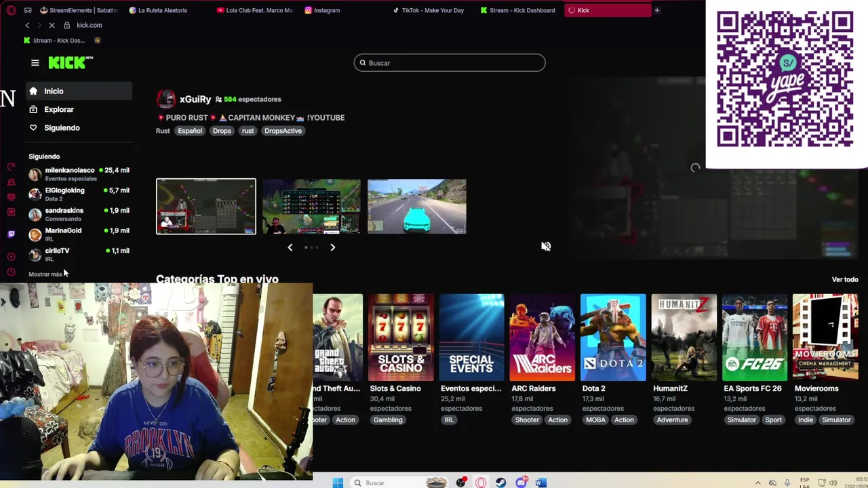Open the Twitch icon in Opera sidebar
Viewport: 868px width, 488px height.
(11, 234)
